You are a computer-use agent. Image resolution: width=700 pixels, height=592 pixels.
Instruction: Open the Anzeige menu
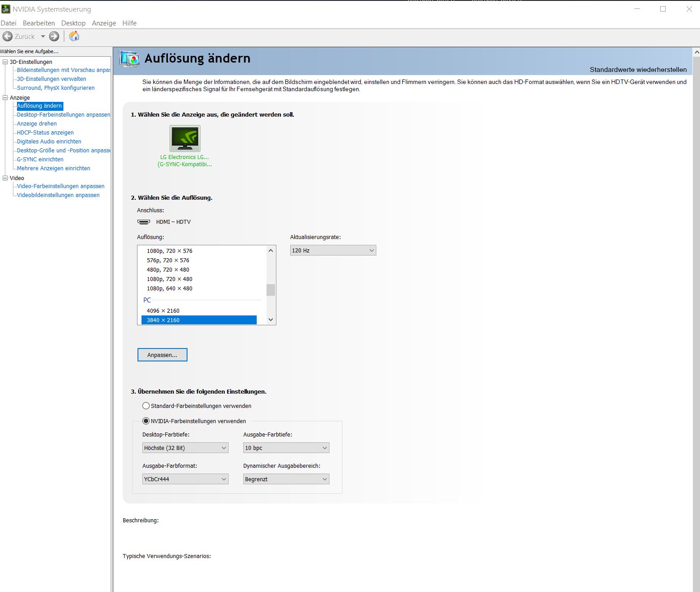coord(104,23)
